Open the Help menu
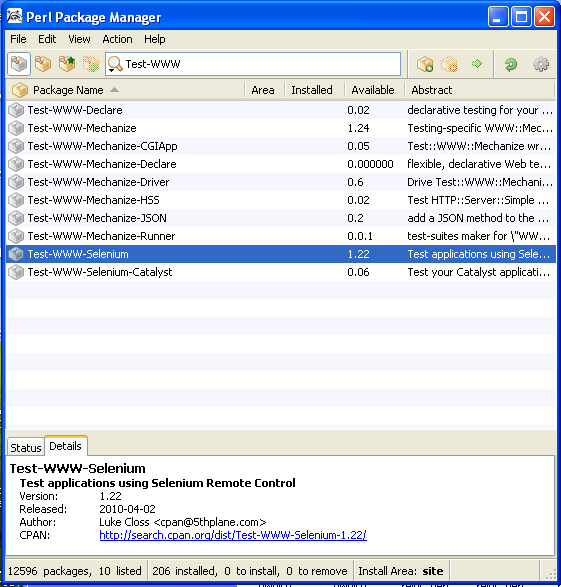 point(155,39)
